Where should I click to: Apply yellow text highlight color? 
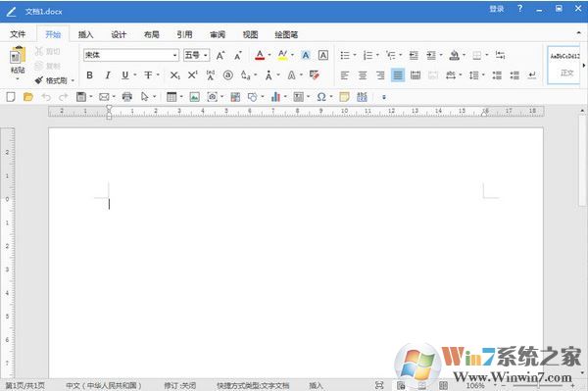(283, 56)
